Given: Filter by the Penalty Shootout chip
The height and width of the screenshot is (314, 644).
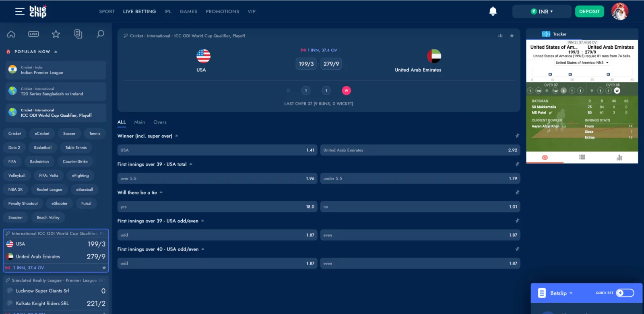Looking at the screenshot, I should coord(23,204).
